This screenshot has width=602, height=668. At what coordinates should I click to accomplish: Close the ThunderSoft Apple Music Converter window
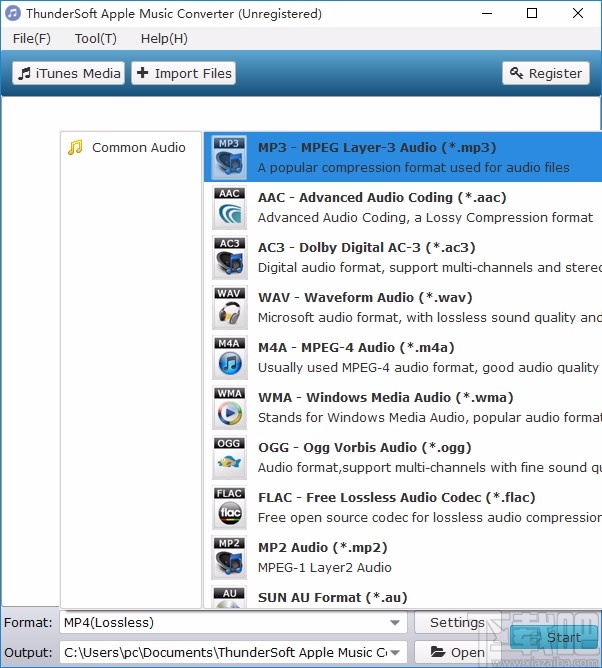[578, 13]
